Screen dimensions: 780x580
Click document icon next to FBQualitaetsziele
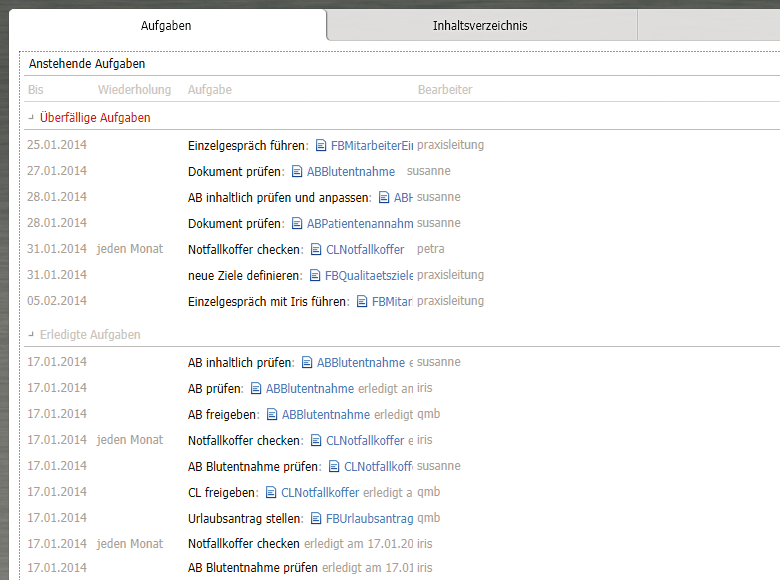point(314,276)
